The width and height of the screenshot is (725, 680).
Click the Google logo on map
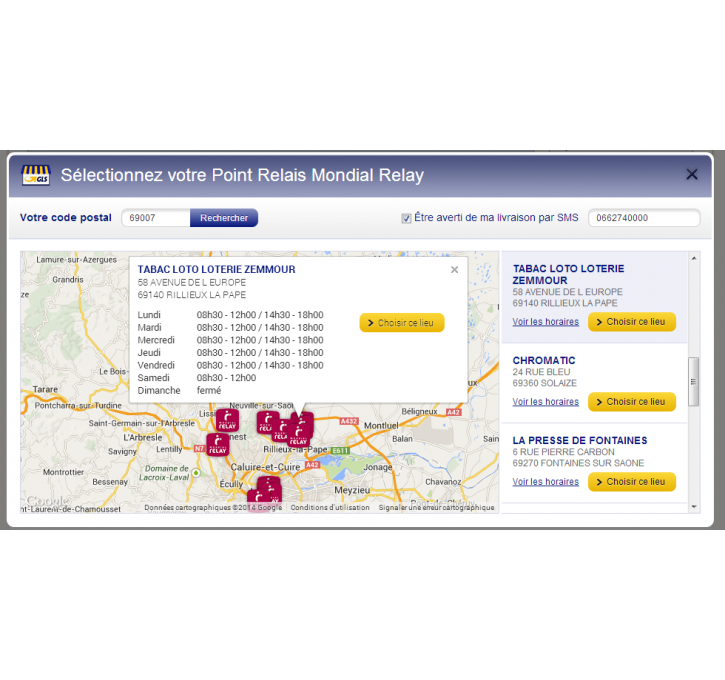pos(48,501)
